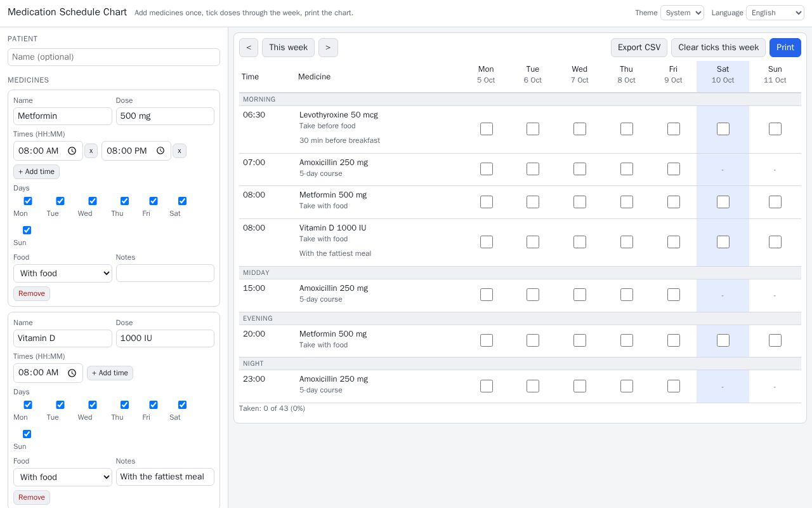Open Vitamin D's Food dropdown

(63, 478)
